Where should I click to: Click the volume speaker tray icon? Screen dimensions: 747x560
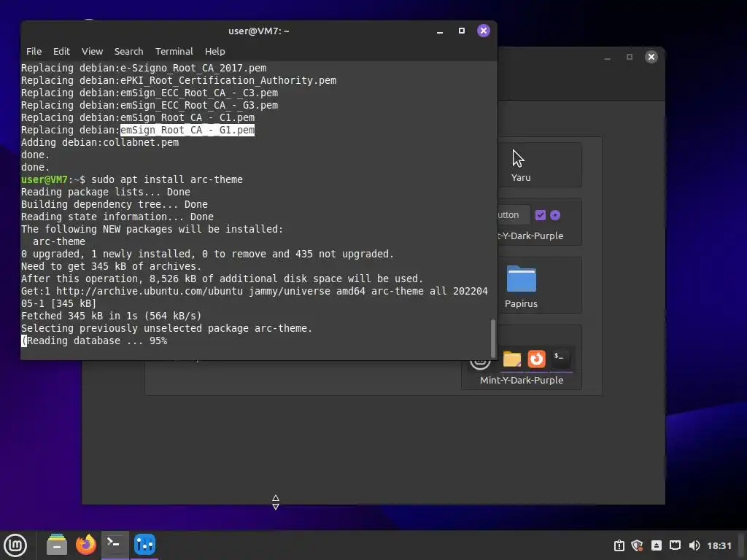(x=694, y=545)
